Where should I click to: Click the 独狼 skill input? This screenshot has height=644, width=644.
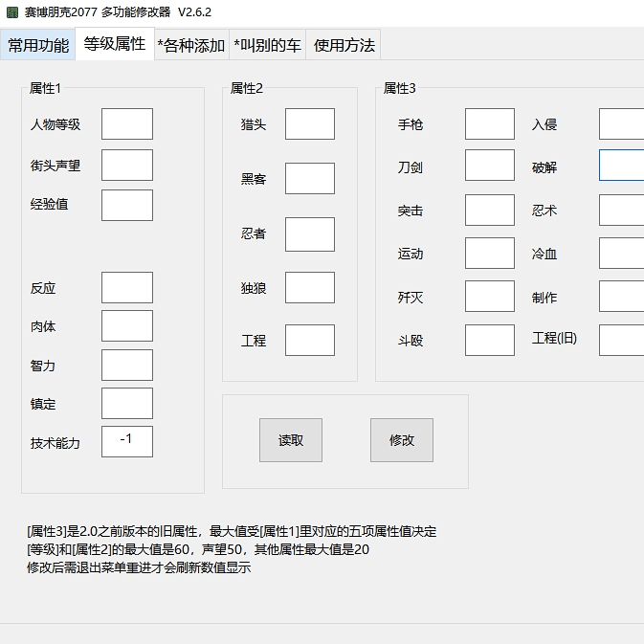310,287
